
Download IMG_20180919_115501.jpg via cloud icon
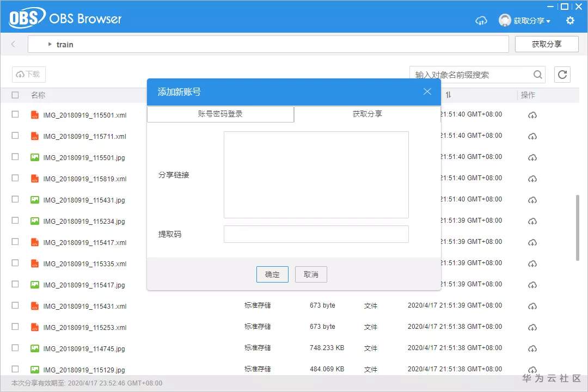532,158
